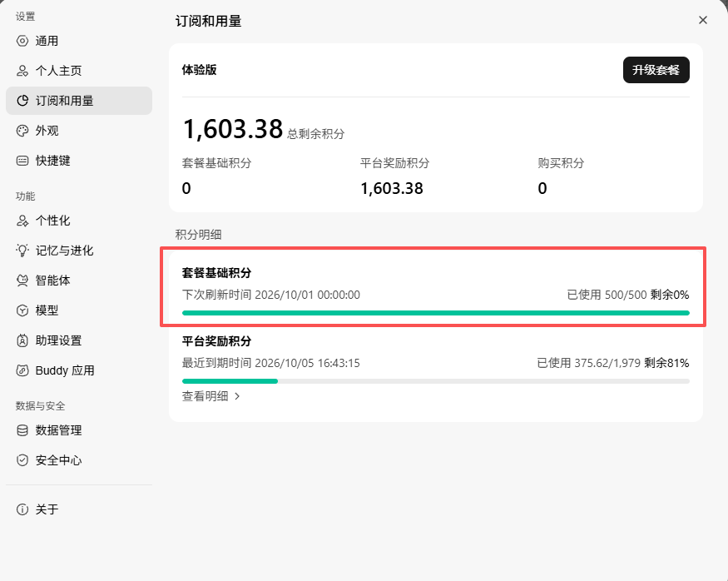Click the 安全中心 shield icon
Viewport: 728px width, 581px height.
22,460
